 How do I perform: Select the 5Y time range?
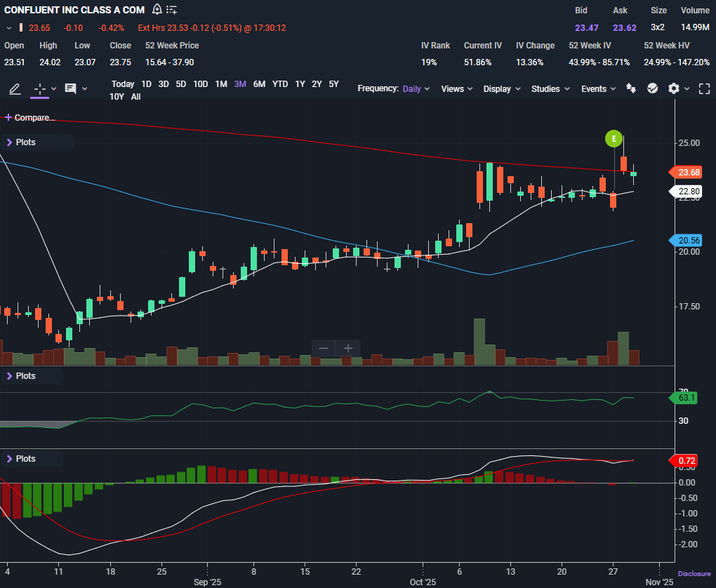334,84
